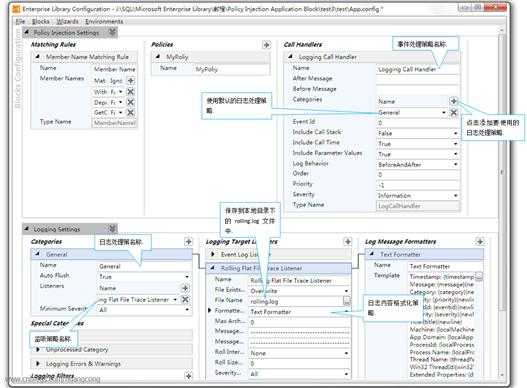Remove the 'Depi' member name entry

coord(131,102)
